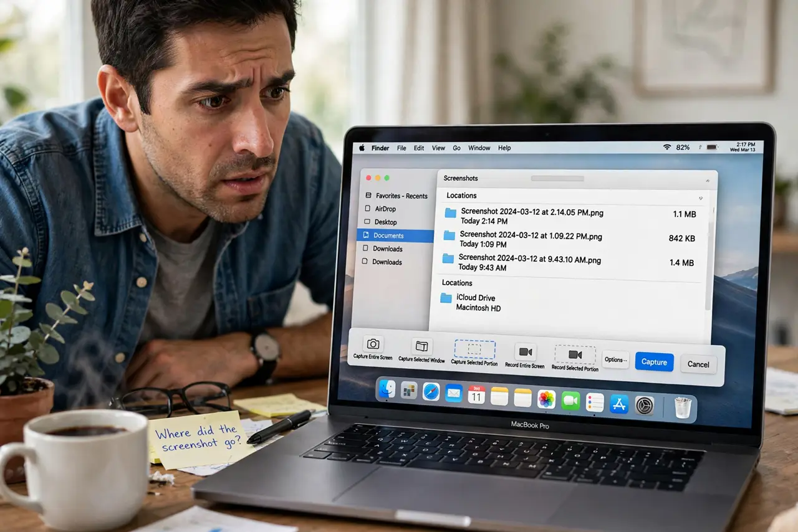The width and height of the screenshot is (798, 532).
Task: Open the File menu
Action: (401, 148)
